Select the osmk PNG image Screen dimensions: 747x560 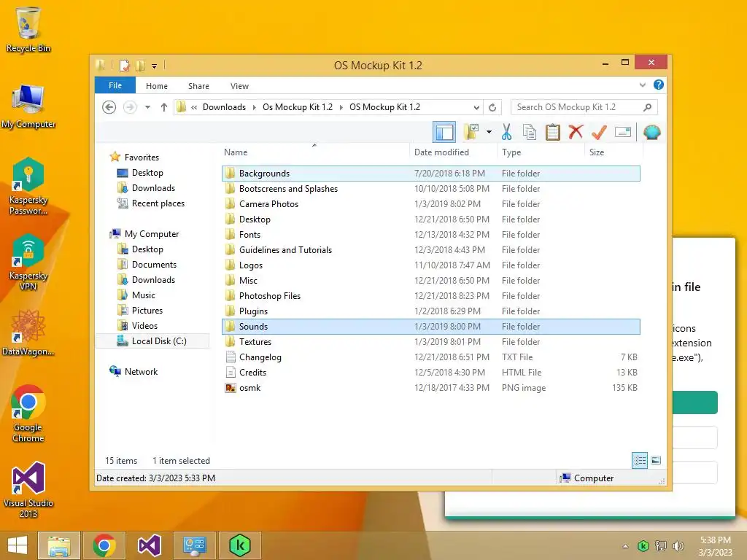(431, 388)
